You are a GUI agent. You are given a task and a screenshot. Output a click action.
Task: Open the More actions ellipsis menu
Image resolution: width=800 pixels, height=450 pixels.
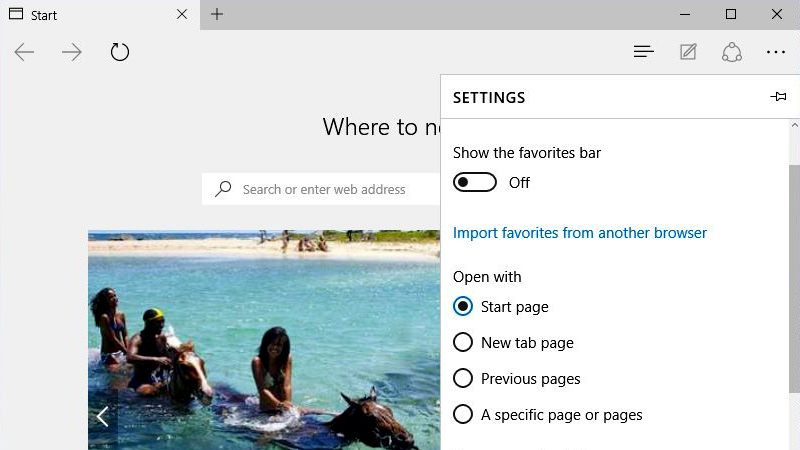tap(776, 52)
